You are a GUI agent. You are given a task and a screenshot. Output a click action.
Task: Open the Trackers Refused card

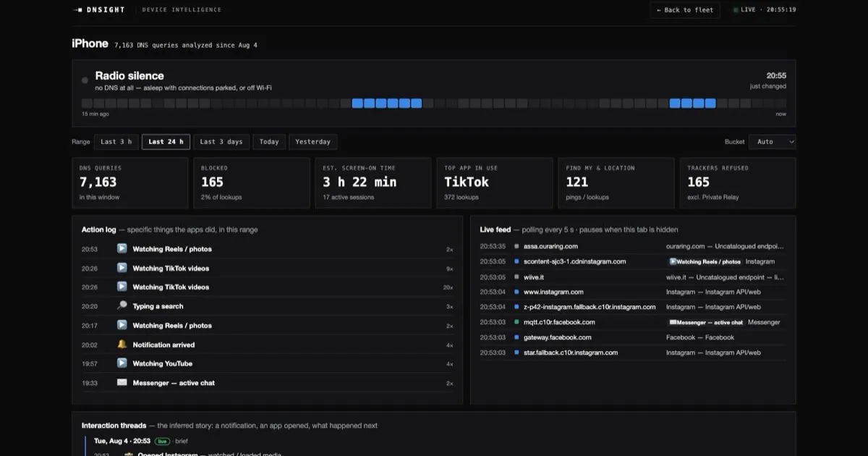click(x=738, y=183)
